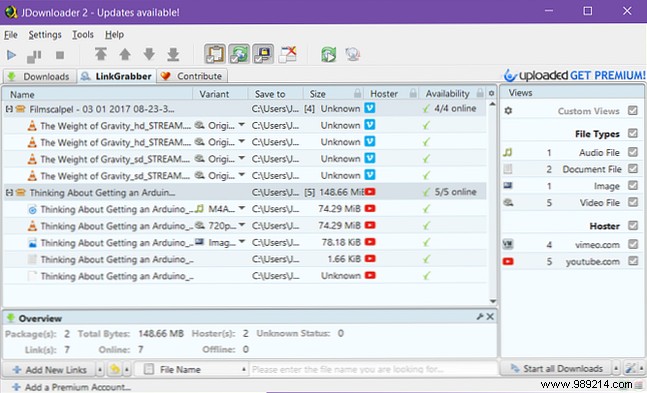The width and height of the screenshot is (647, 393).
Task: Click Vimeo hoster icon of Filmscalpel package
Action: coord(370,108)
